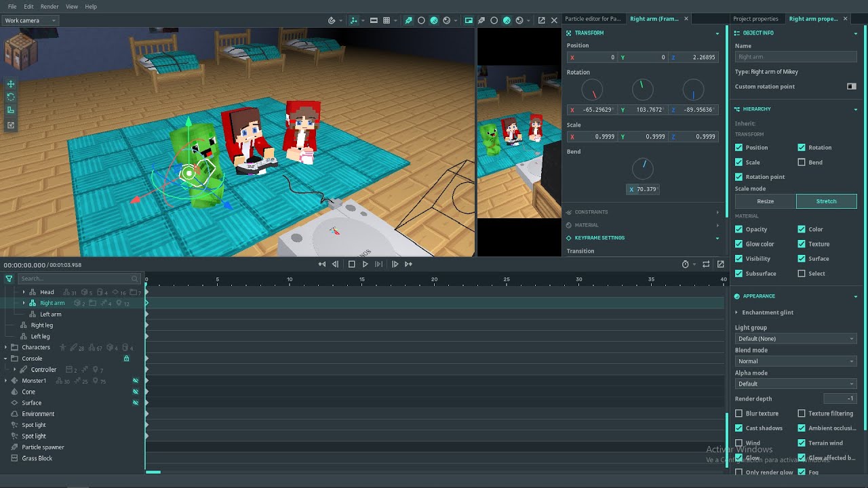Open the Render menu
The width and height of the screenshot is (868, 488).
(50, 7)
